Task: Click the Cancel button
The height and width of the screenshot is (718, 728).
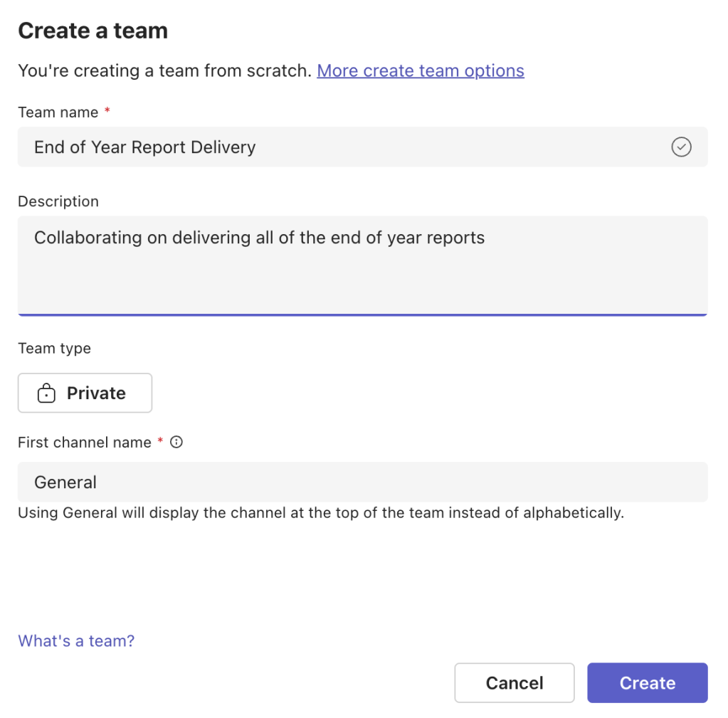Action: (x=515, y=682)
